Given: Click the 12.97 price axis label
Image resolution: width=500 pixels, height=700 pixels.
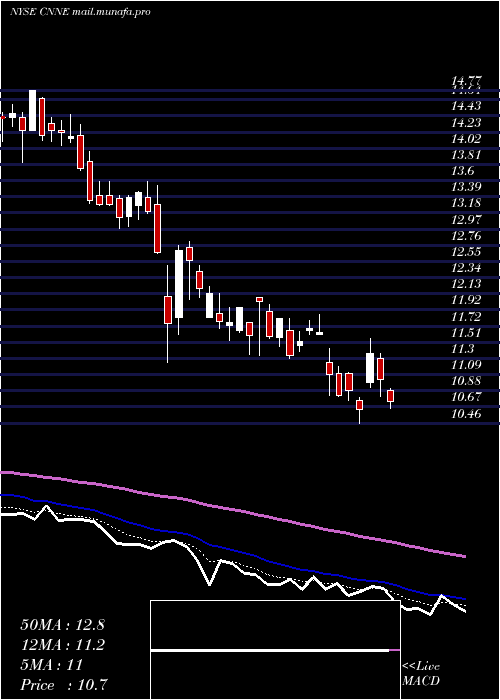Looking at the screenshot, I should tap(466, 219).
